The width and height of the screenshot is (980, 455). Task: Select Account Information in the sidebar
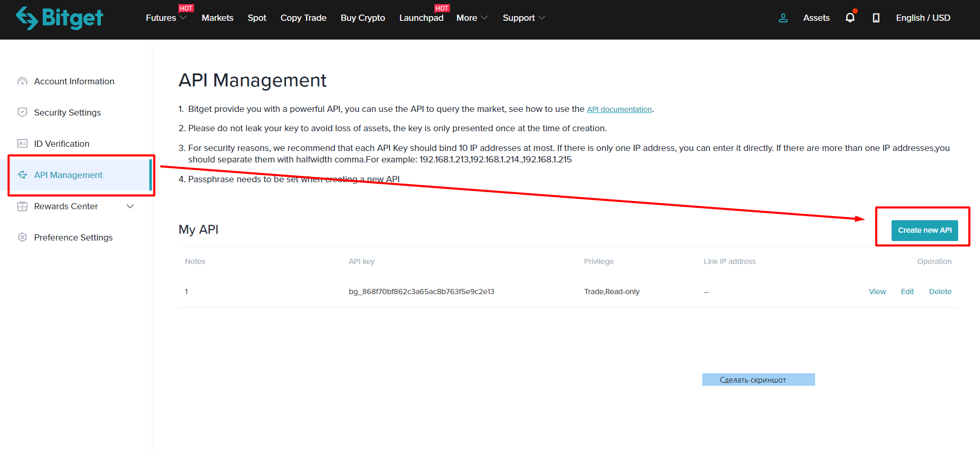pyautogui.click(x=74, y=81)
